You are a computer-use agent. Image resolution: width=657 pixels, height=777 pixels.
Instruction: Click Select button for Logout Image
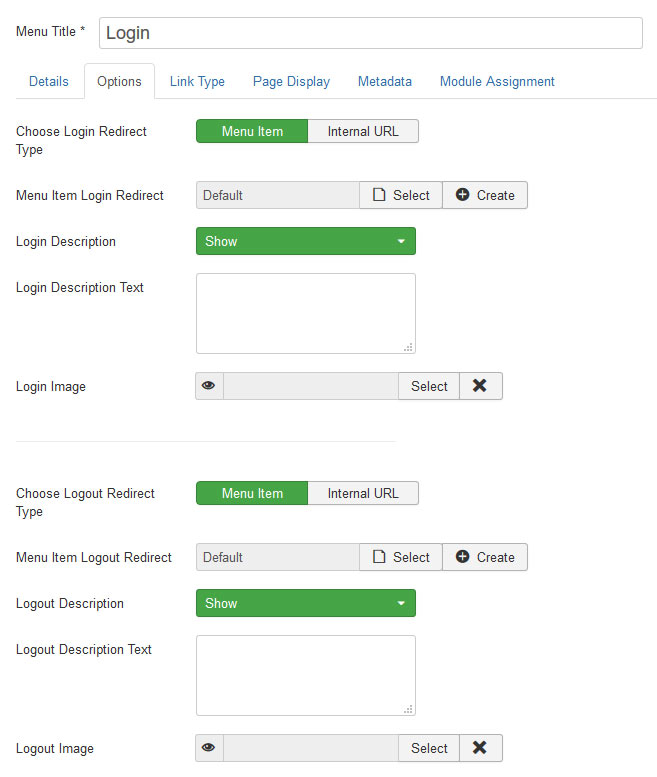click(429, 748)
